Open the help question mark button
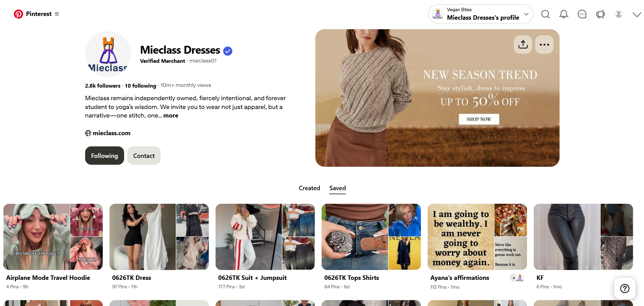 click(x=625, y=288)
